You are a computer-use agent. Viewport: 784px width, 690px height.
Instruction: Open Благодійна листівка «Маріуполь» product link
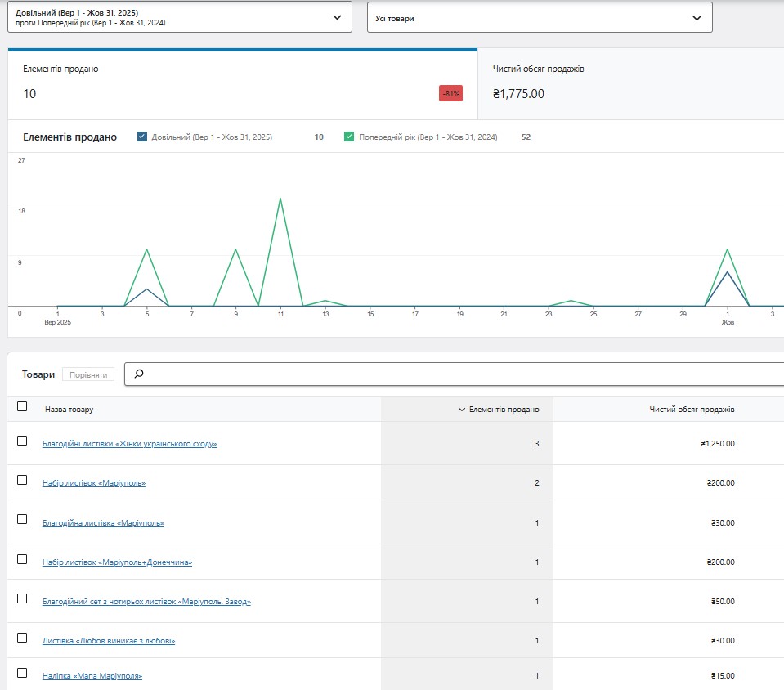103,523
